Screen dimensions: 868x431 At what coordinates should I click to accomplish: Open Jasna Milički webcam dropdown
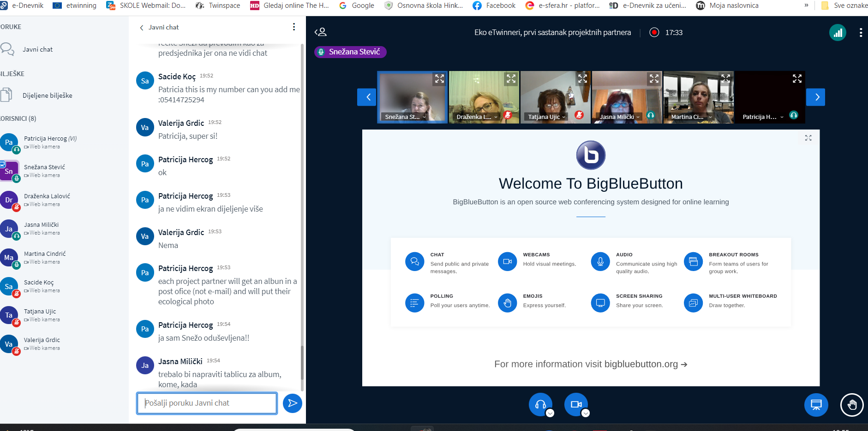620,117
